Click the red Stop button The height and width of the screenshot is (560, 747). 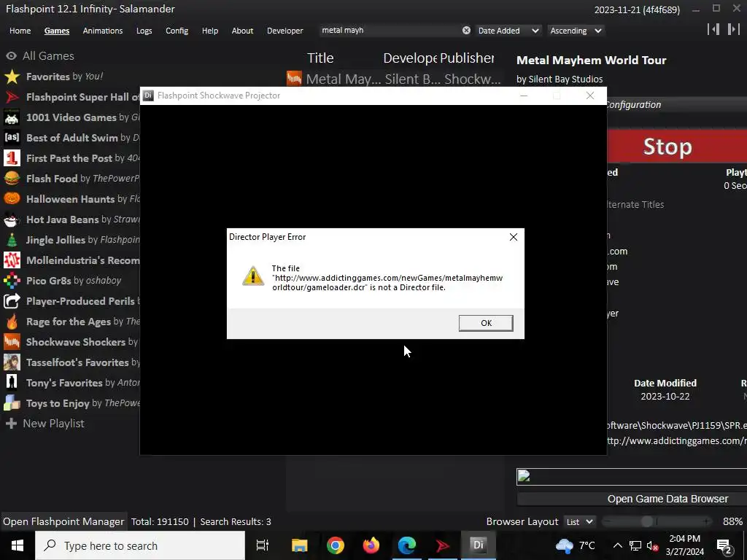[x=676, y=146]
